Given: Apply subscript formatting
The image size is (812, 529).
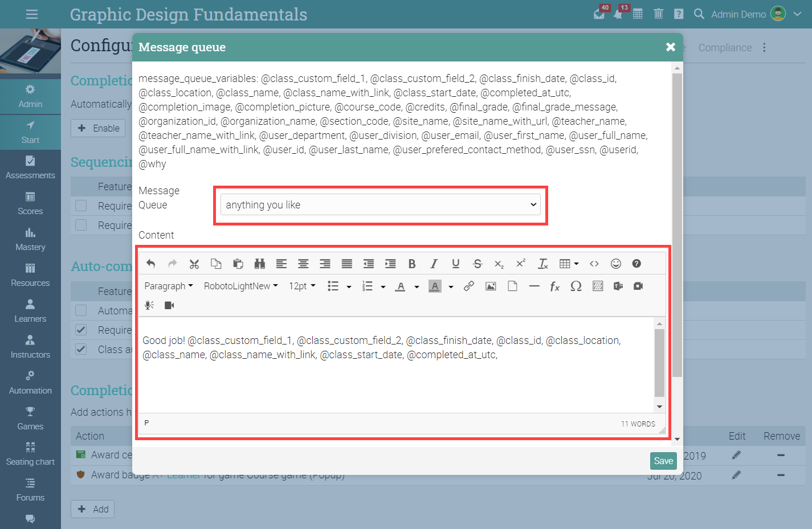Looking at the screenshot, I should pos(499,264).
